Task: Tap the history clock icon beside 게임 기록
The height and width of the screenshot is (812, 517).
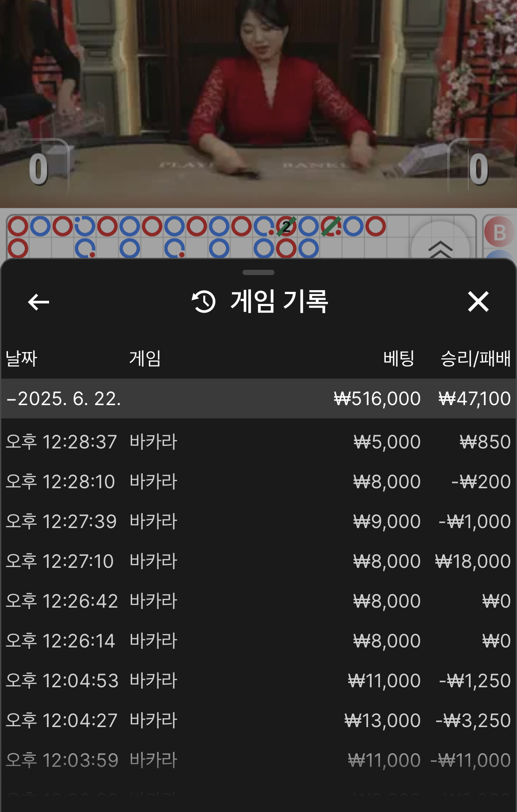Action: [x=204, y=302]
